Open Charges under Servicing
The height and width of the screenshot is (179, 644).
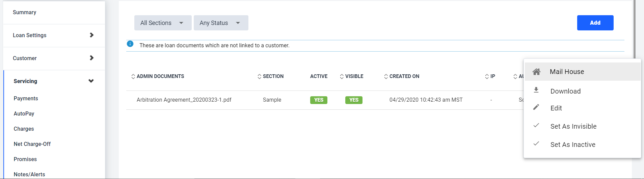[24, 129]
